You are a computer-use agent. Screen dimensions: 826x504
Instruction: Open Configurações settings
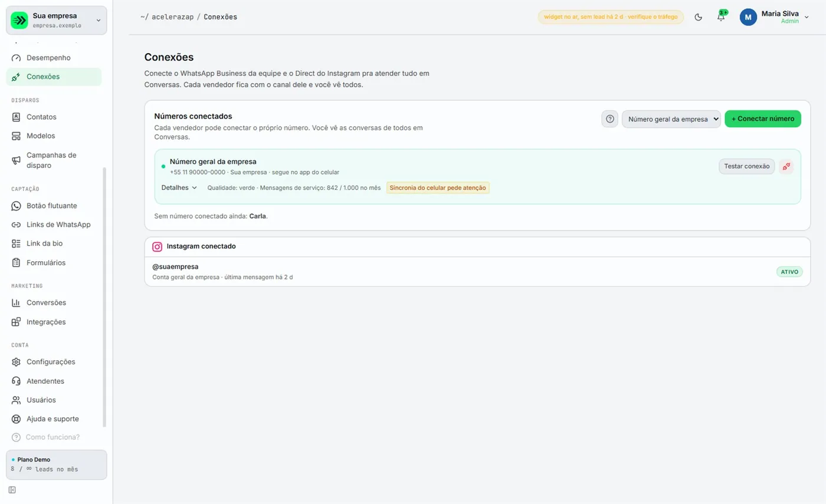pos(54,362)
